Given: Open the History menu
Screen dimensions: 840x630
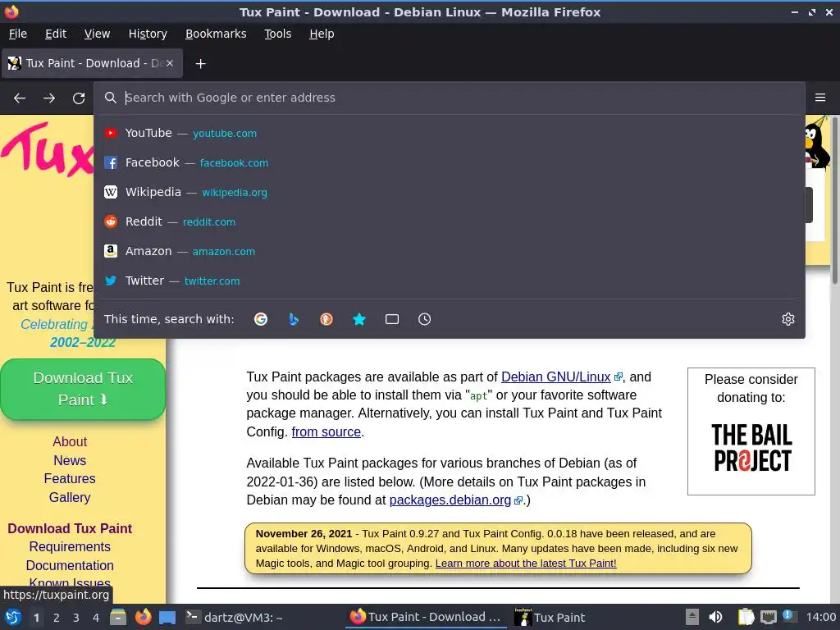Looking at the screenshot, I should click(x=148, y=34).
